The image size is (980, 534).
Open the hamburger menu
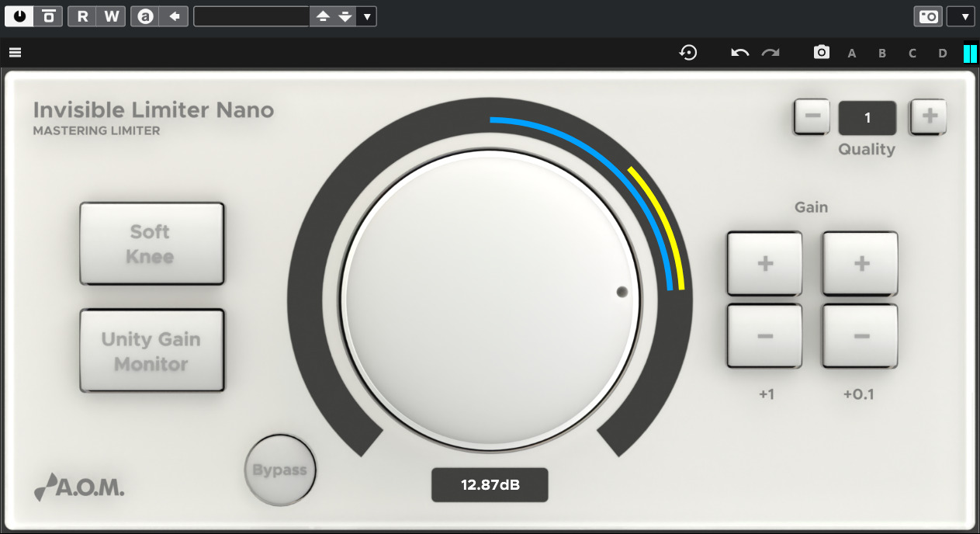pos(15,53)
